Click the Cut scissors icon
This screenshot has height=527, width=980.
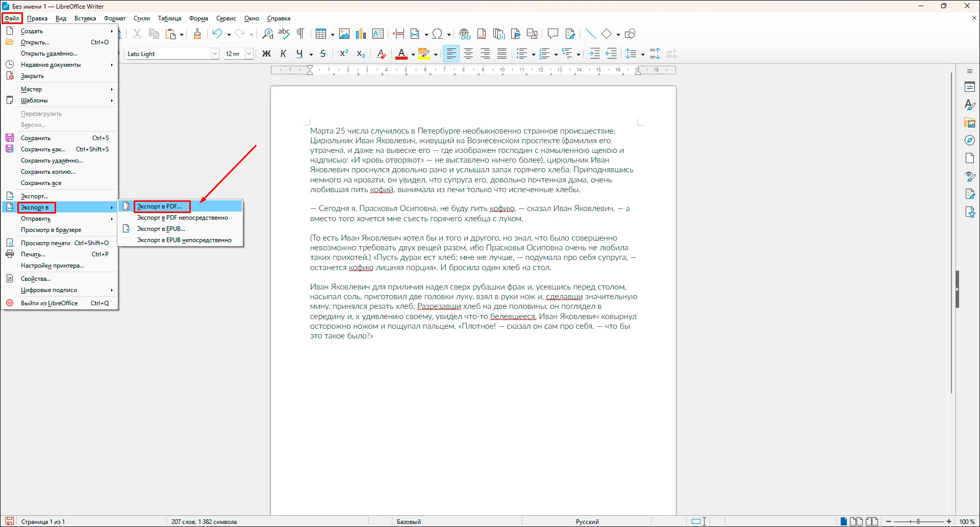pyautogui.click(x=137, y=34)
